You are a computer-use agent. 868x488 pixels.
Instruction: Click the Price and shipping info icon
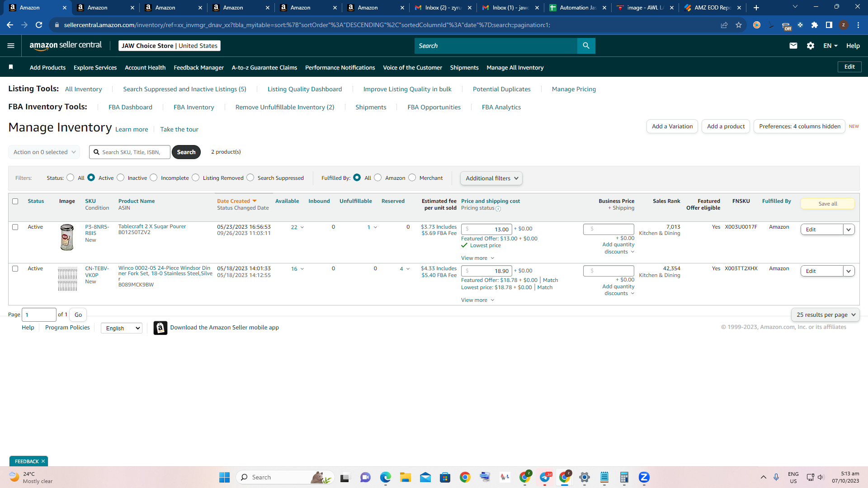coord(498,209)
